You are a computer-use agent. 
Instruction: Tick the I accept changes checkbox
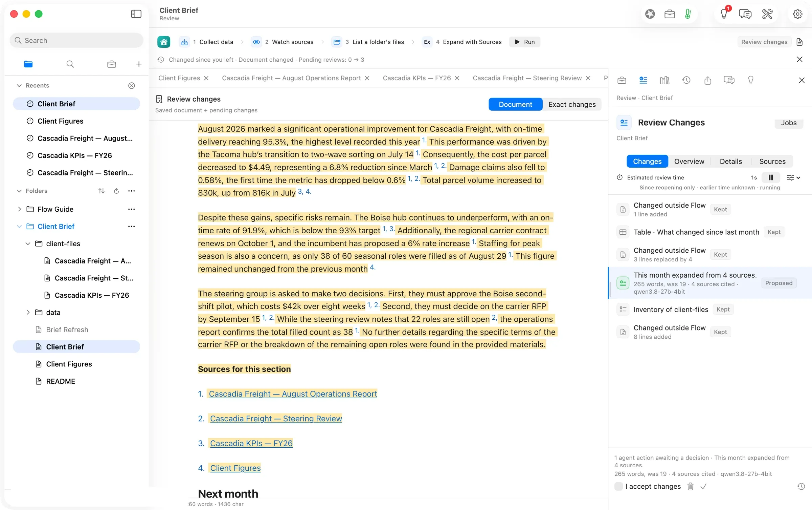point(618,487)
